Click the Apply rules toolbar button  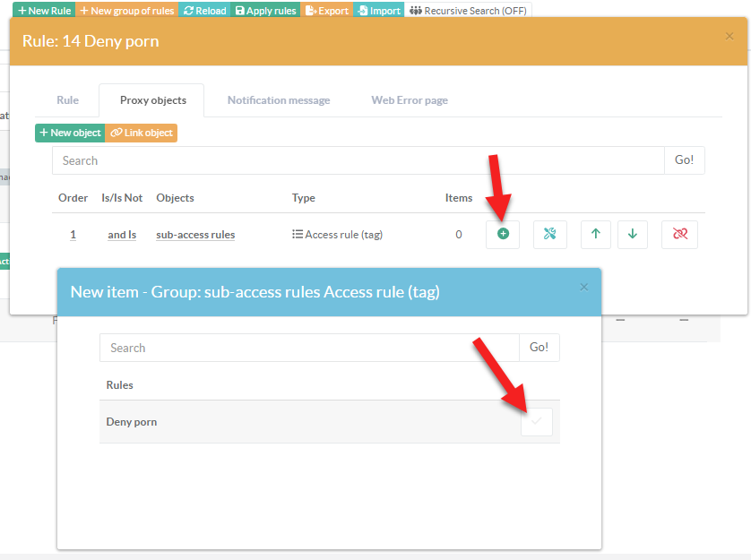click(265, 11)
